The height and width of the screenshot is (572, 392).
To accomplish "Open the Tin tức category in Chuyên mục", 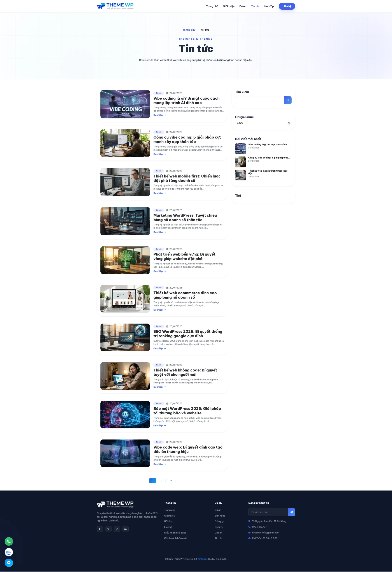I will 239,123.
